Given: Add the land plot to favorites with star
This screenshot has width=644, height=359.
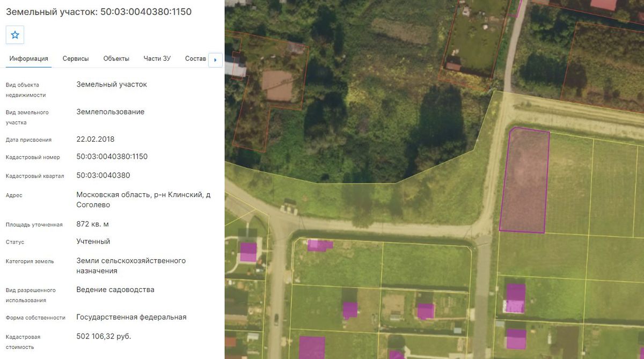Looking at the screenshot, I should pyautogui.click(x=15, y=35).
